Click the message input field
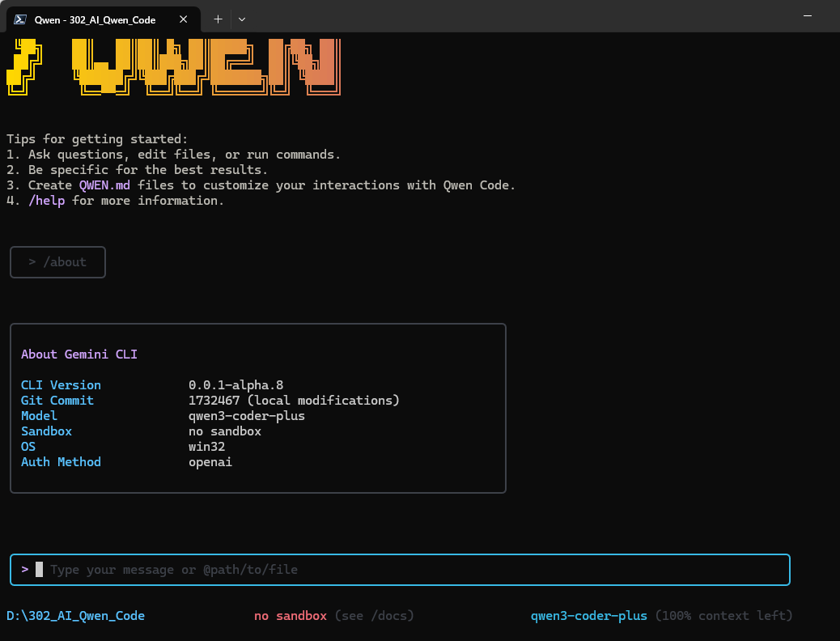This screenshot has width=840, height=641. [401, 570]
